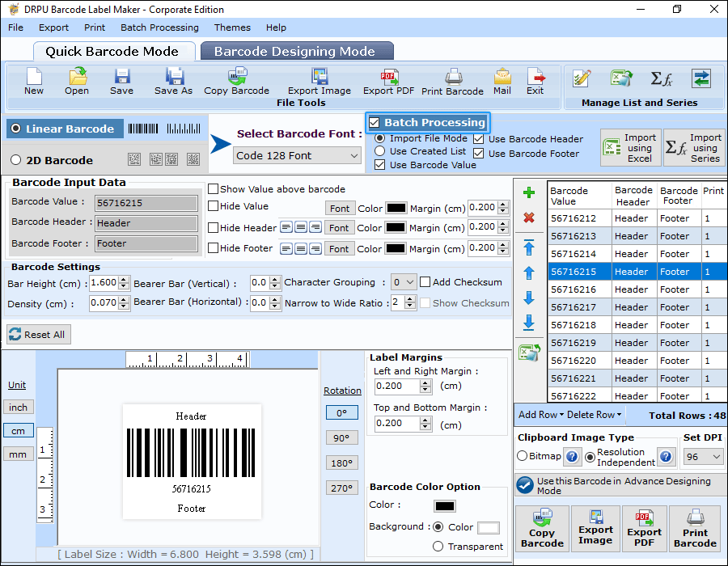Viewport: 728px width, 566px height.
Task: Click the transfer arrows icon in Manage List
Action: (701, 78)
